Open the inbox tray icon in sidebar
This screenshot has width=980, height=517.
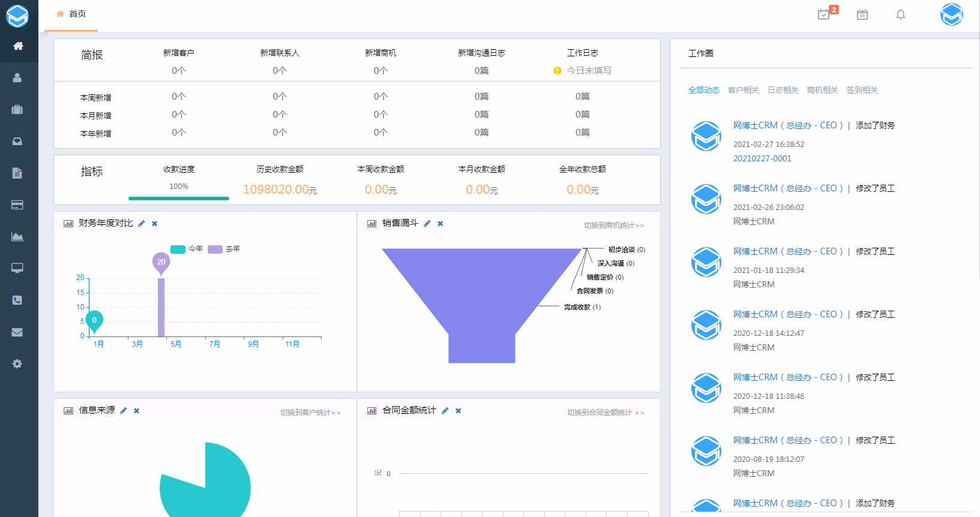pyautogui.click(x=17, y=142)
